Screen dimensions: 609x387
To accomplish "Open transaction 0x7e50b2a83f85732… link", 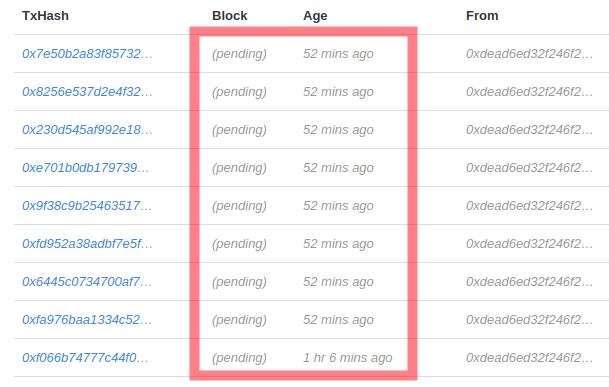I will tap(87, 54).
